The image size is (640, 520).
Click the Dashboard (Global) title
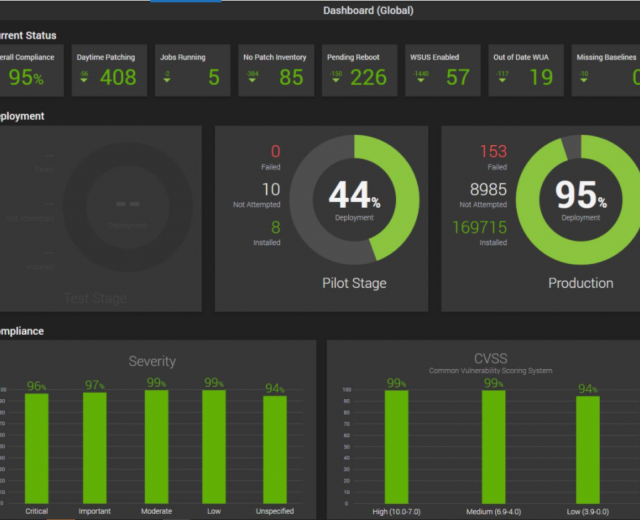[368, 11]
